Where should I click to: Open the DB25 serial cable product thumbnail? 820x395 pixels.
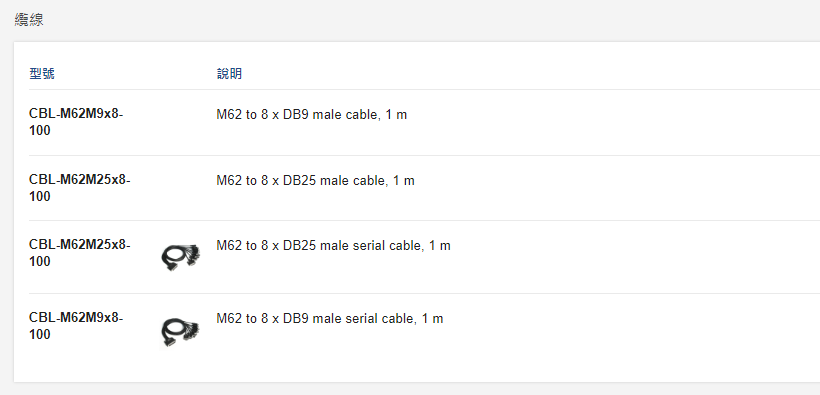[x=180, y=256]
